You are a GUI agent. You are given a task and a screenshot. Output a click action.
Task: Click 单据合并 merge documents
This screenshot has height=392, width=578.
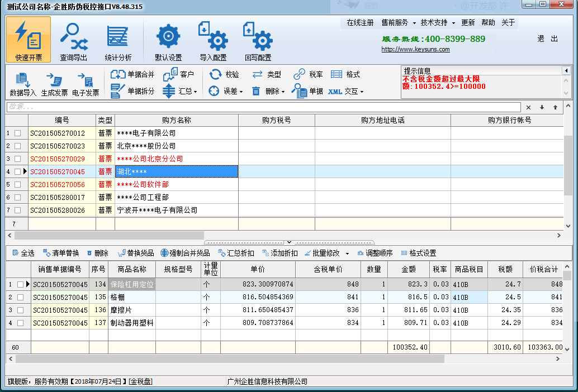click(x=132, y=75)
